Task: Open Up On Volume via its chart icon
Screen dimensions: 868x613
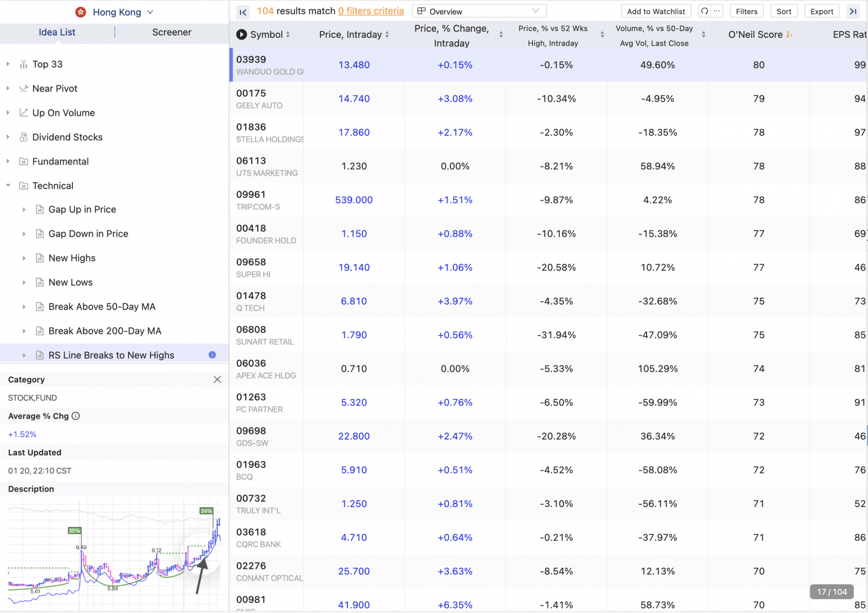Action: (x=23, y=112)
